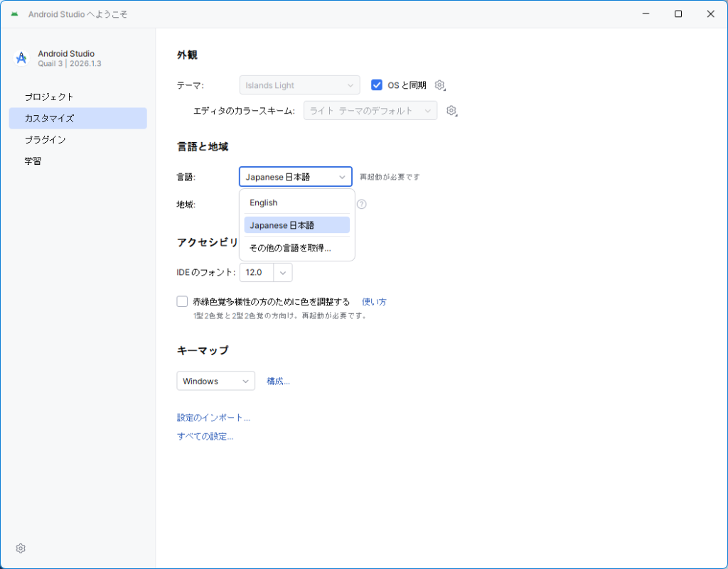Open the editor color scheme gear menu
The width and height of the screenshot is (728, 569).
click(451, 111)
